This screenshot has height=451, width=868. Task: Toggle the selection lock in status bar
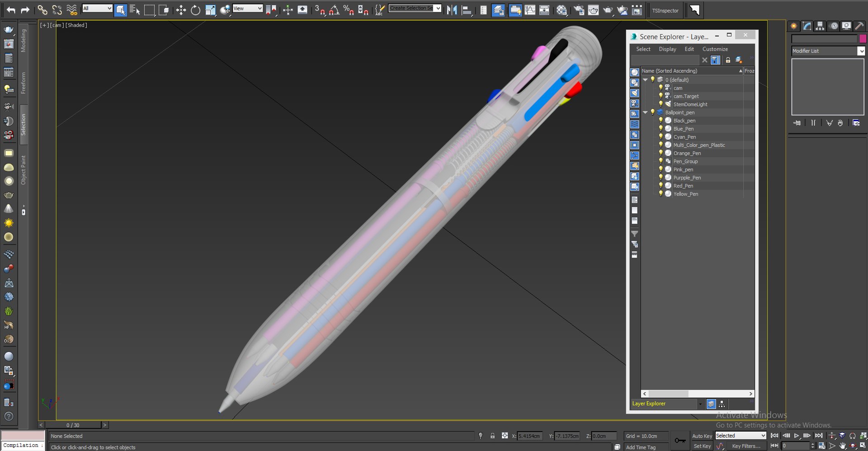[492, 436]
